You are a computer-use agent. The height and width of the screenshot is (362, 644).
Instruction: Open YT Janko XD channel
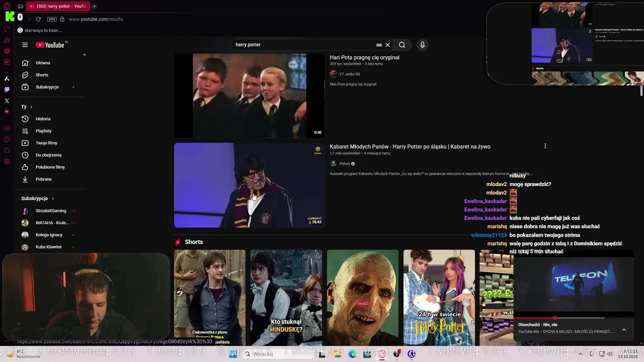[350, 74]
